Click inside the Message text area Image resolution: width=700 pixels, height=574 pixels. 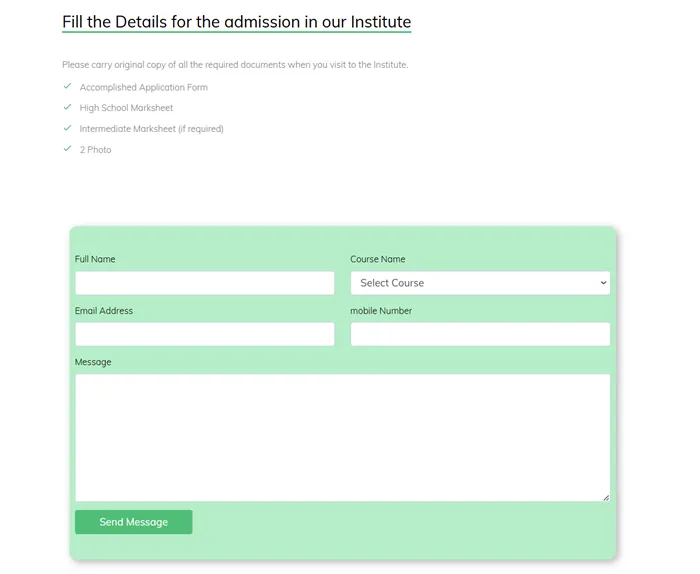[x=342, y=437]
